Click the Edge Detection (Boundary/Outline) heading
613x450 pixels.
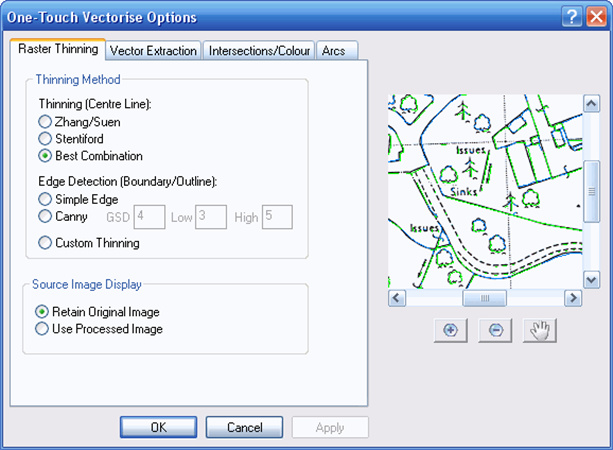127,181
